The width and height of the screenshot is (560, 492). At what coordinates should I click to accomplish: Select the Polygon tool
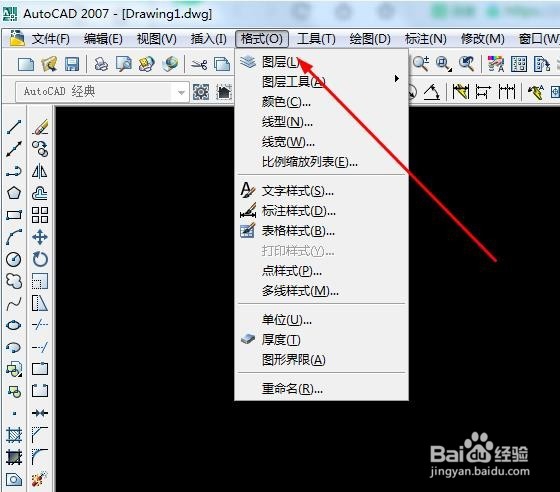pyautogui.click(x=14, y=193)
